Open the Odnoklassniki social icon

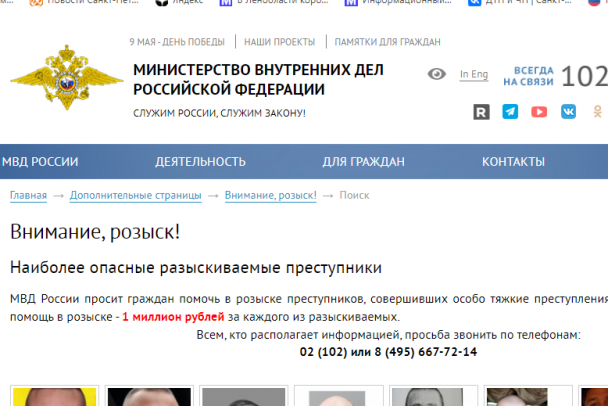[x=598, y=112]
